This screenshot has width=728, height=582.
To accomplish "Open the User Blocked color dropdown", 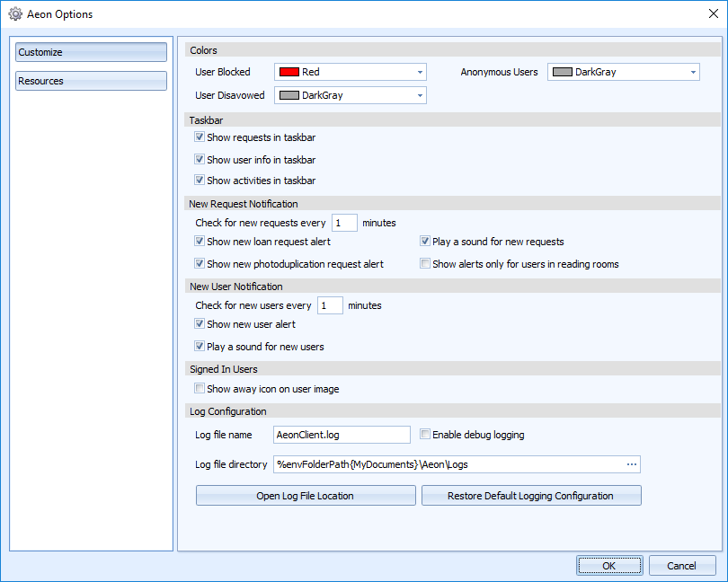I will point(420,72).
